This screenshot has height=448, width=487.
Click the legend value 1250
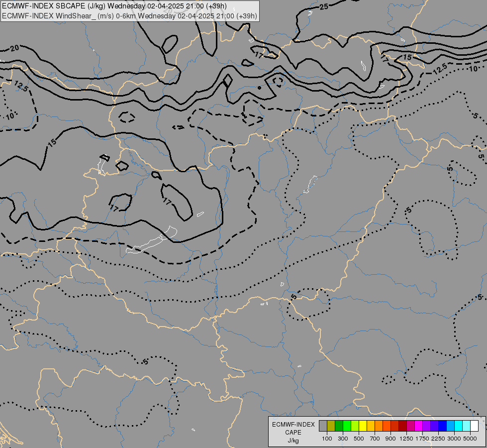point(406,439)
